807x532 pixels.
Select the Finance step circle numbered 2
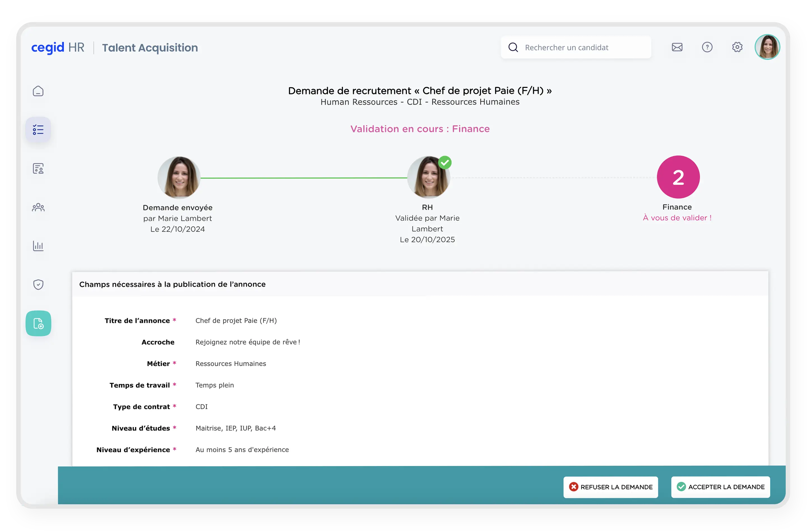pyautogui.click(x=678, y=177)
